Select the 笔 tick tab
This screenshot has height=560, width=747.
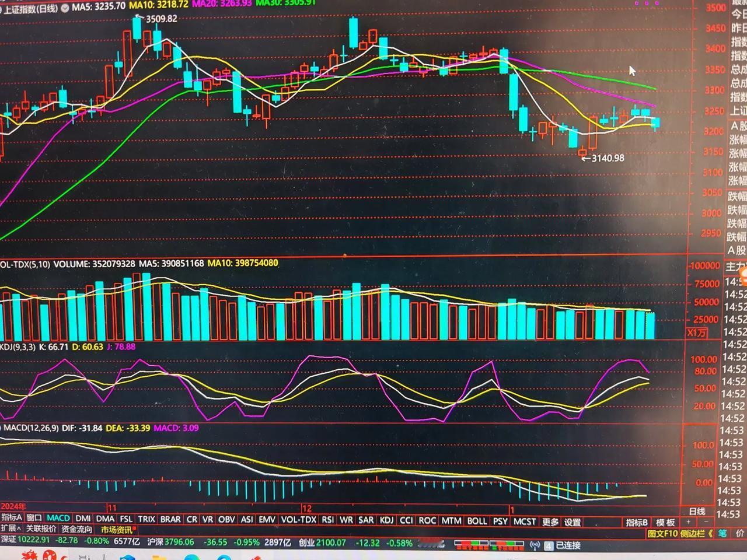coord(722,533)
